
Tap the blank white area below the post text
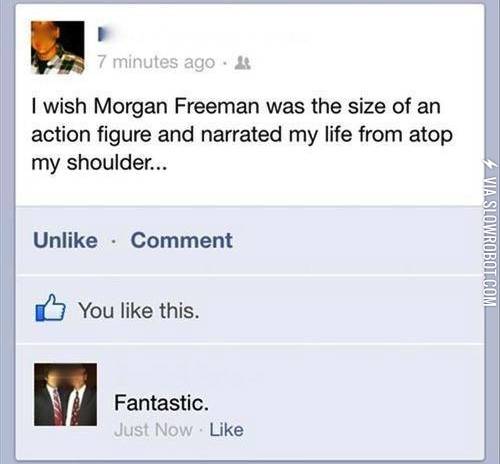click(x=250, y=190)
